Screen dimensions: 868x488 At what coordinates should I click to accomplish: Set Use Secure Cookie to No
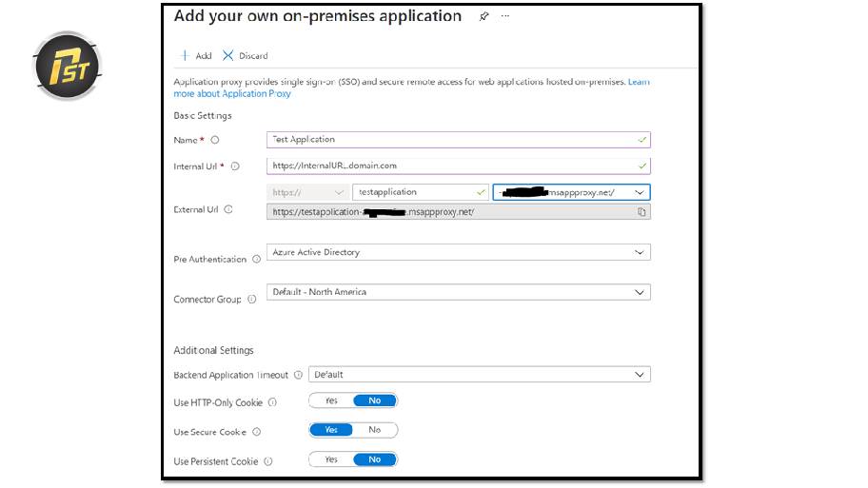click(x=375, y=430)
